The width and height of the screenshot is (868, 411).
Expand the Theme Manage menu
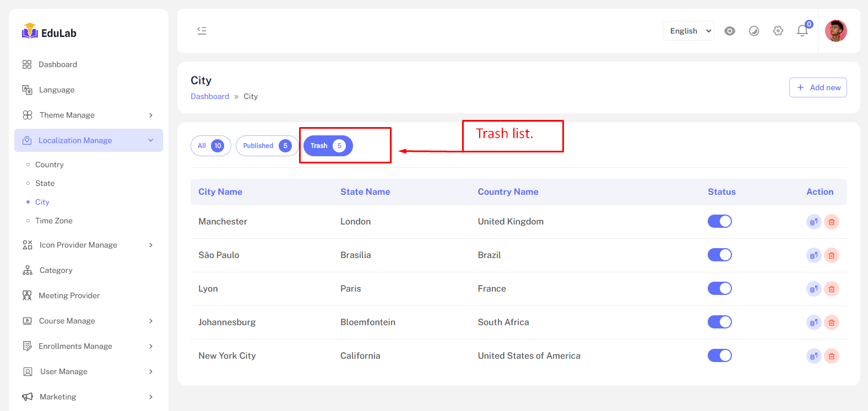[88, 115]
